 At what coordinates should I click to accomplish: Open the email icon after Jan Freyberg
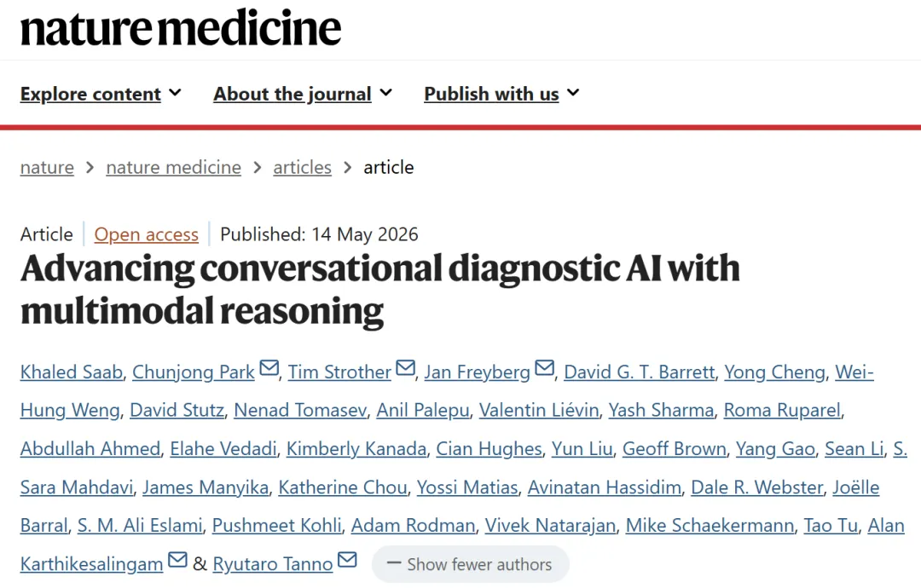544,368
